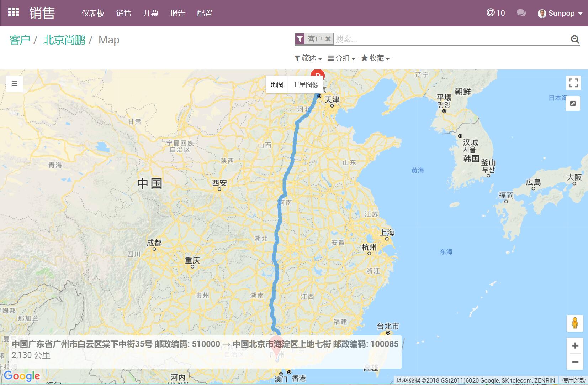
Task: Expand the 分组 group-by dropdown
Action: pos(341,58)
